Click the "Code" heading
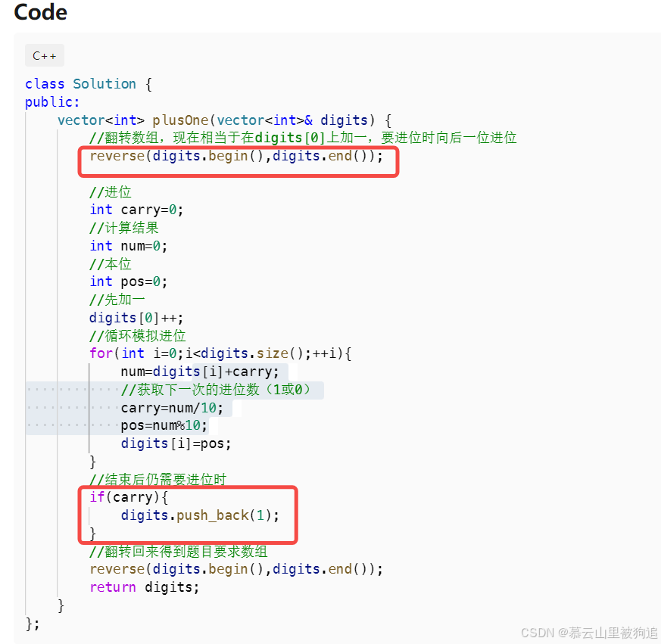Image resolution: width=661 pixels, height=644 pixels. tap(40, 12)
